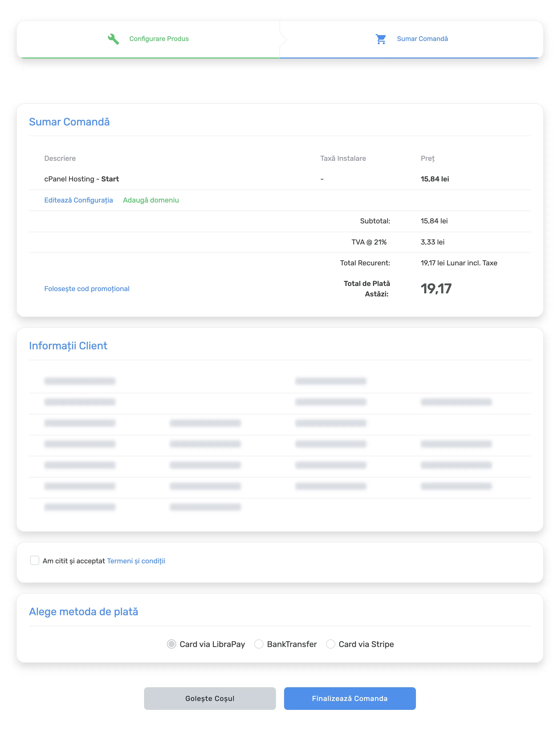Click the Informații Client heading

tap(68, 346)
